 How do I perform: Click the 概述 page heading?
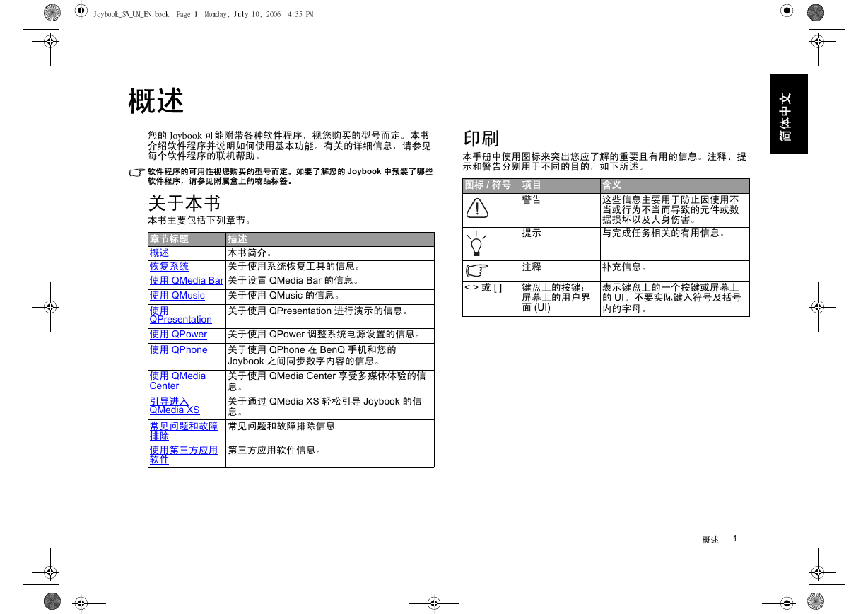click(156, 101)
